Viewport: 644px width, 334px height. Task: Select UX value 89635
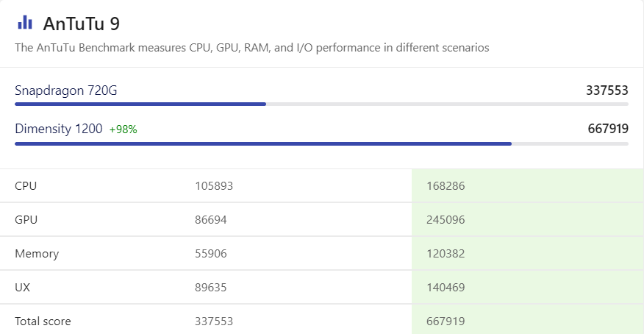(x=211, y=287)
